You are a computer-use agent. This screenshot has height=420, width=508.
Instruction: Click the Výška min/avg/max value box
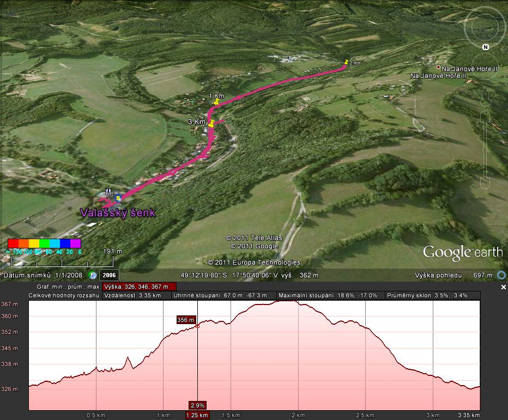point(139,287)
